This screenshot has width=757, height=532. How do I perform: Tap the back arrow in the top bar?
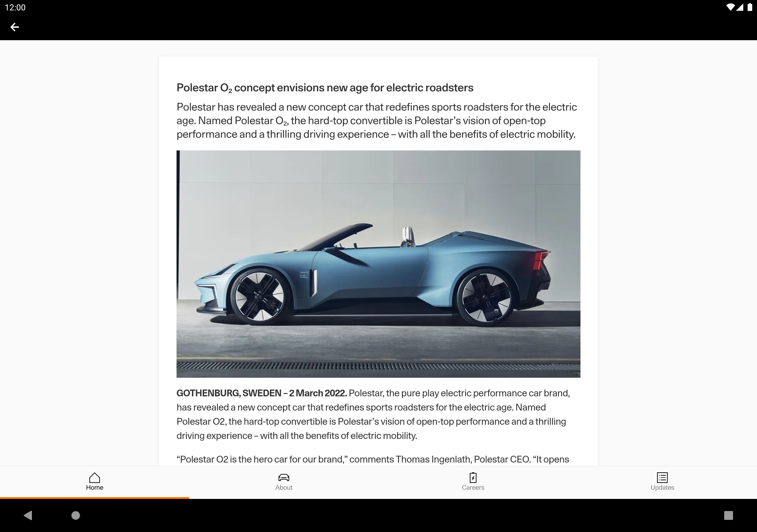tap(14, 27)
